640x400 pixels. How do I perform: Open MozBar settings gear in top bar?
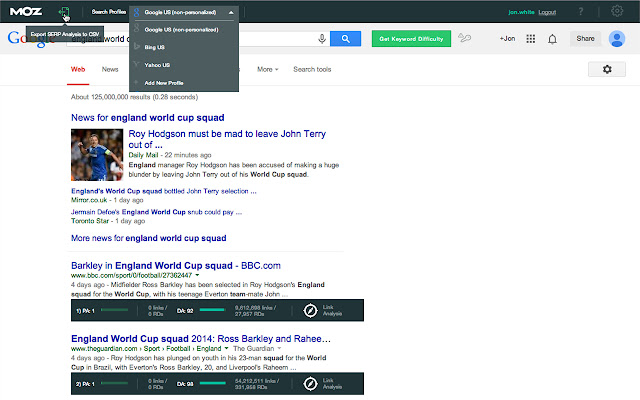click(x=617, y=12)
